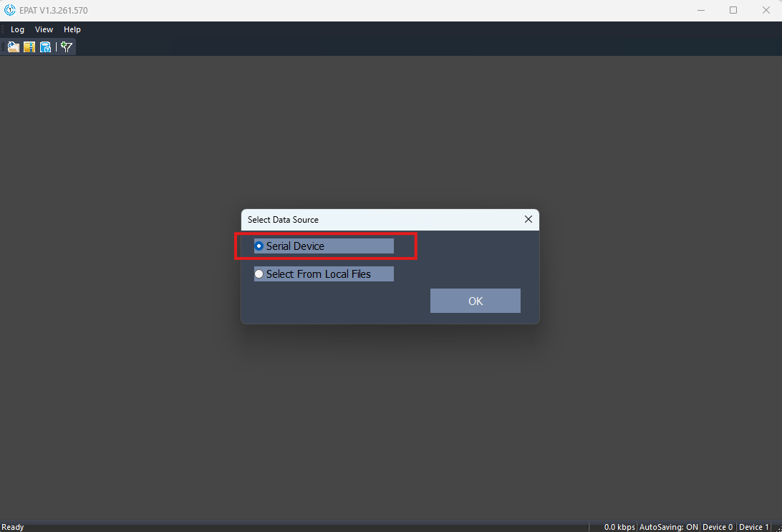Click the EPAT application logo icon
The height and width of the screenshot is (532, 782).
point(10,10)
